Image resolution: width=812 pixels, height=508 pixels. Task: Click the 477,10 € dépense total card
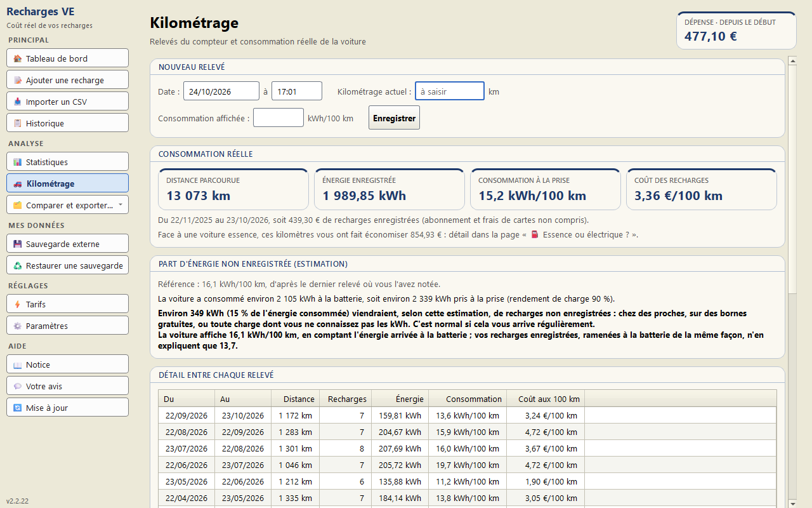click(x=737, y=30)
